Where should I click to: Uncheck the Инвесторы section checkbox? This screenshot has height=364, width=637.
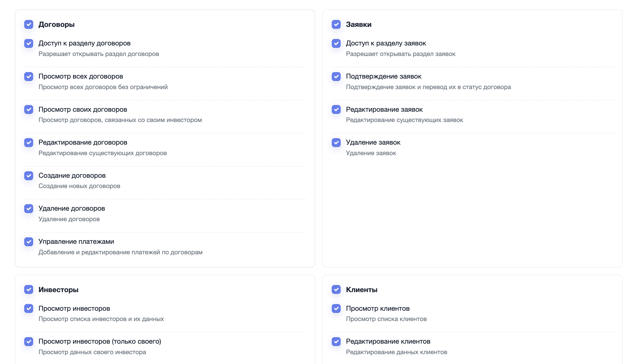(28, 290)
